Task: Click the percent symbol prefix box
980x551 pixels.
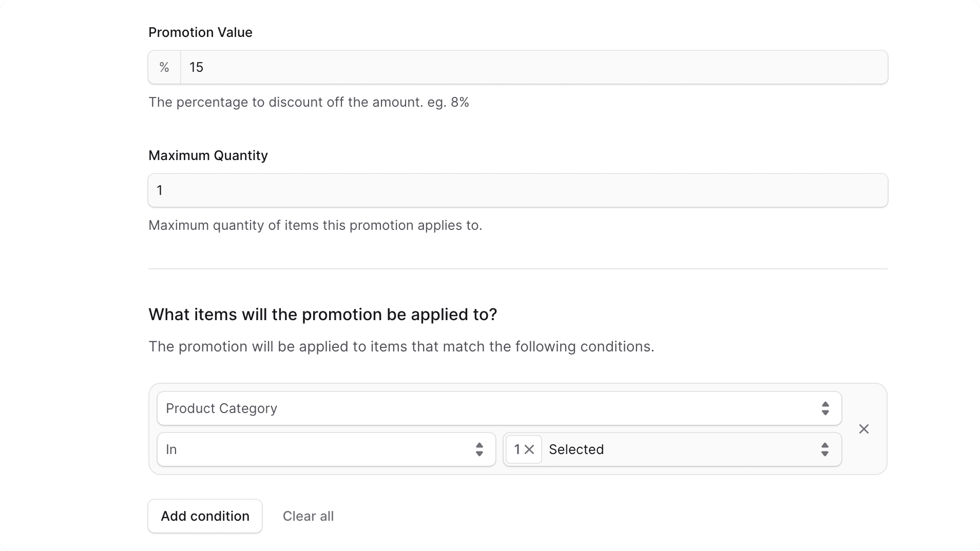Action: [x=164, y=67]
